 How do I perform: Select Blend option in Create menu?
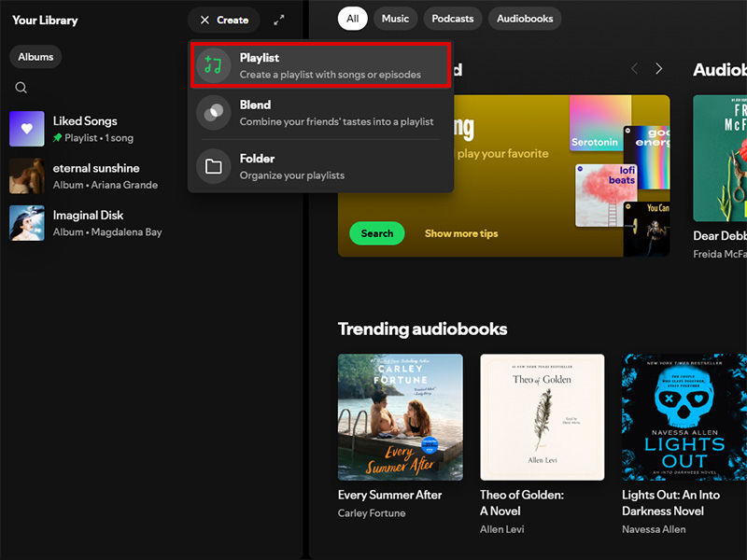tap(320, 113)
